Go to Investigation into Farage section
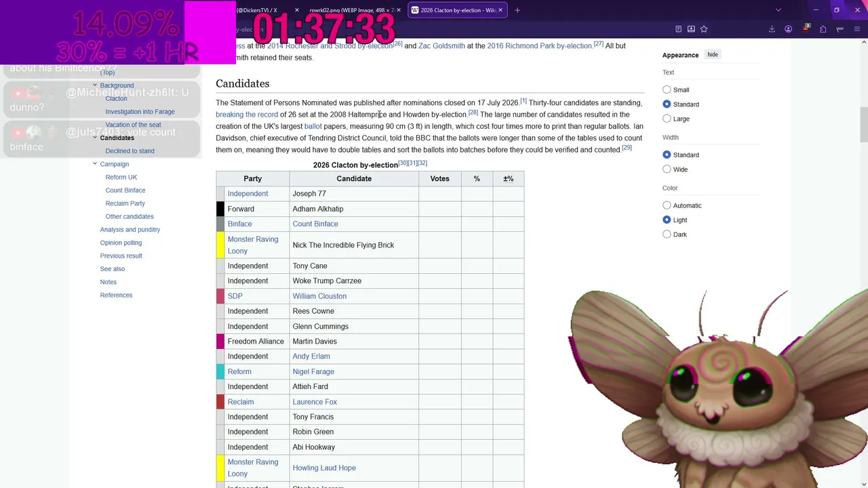This screenshot has width=868, height=488. tap(140, 112)
